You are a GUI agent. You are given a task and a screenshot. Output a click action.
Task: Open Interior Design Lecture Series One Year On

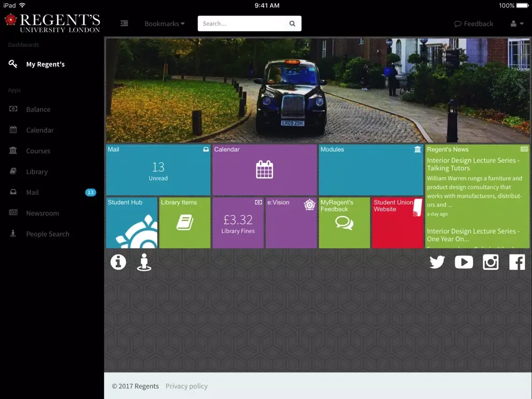point(473,235)
